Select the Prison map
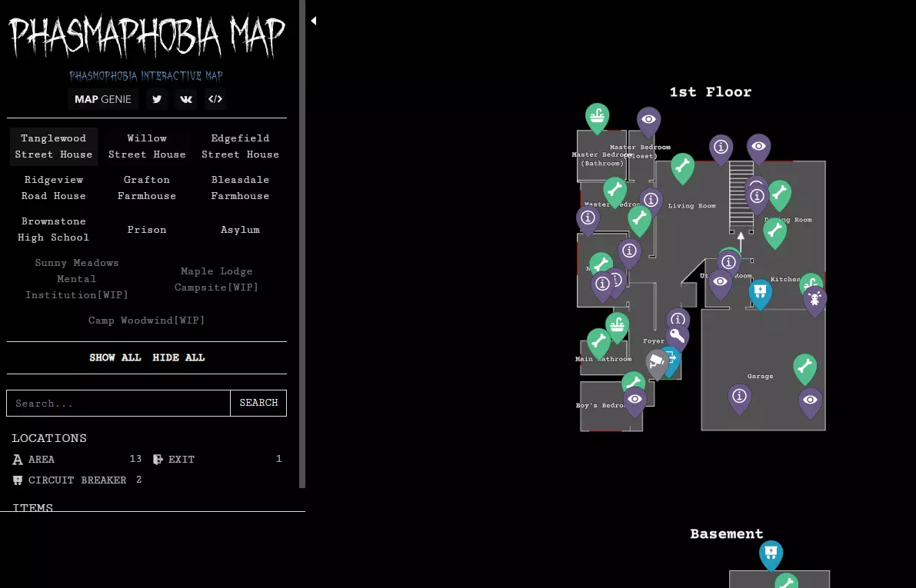This screenshot has height=588, width=916. 147,230
